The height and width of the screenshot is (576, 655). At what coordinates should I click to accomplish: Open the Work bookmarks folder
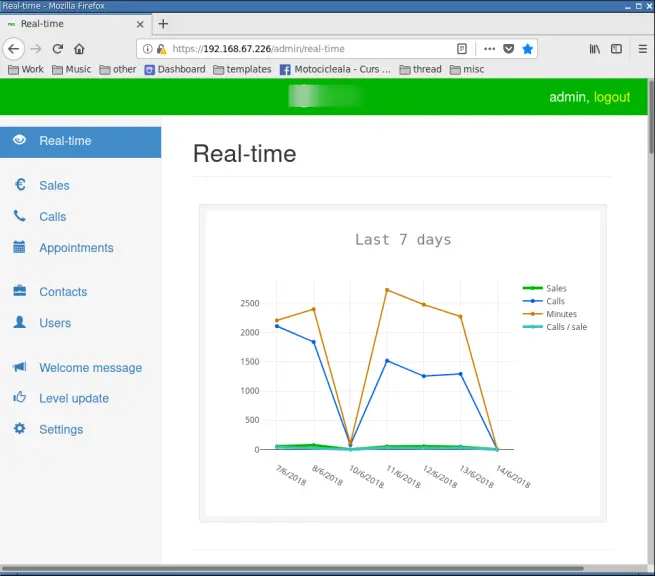coord(26,69)
